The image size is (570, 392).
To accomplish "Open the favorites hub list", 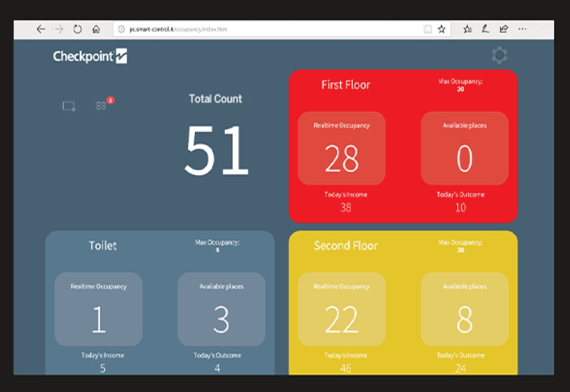I will tap(467, 29).
